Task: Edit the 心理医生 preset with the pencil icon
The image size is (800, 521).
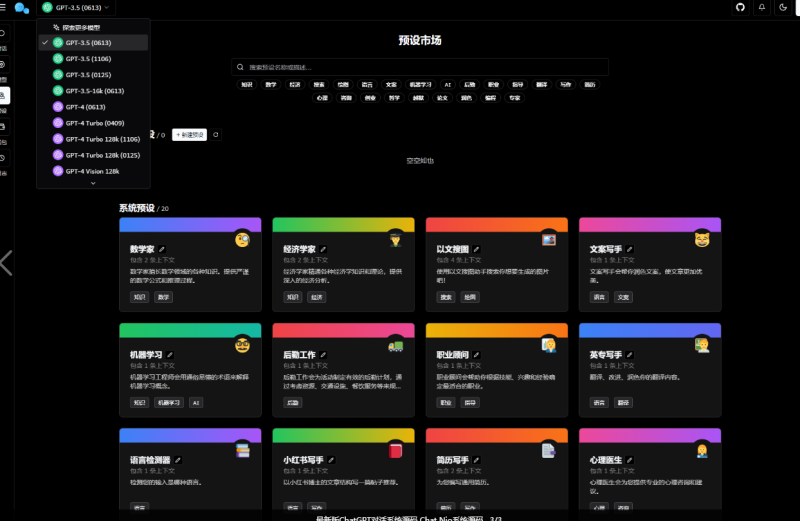Action: pyautogui.click(x=630, y=460)
